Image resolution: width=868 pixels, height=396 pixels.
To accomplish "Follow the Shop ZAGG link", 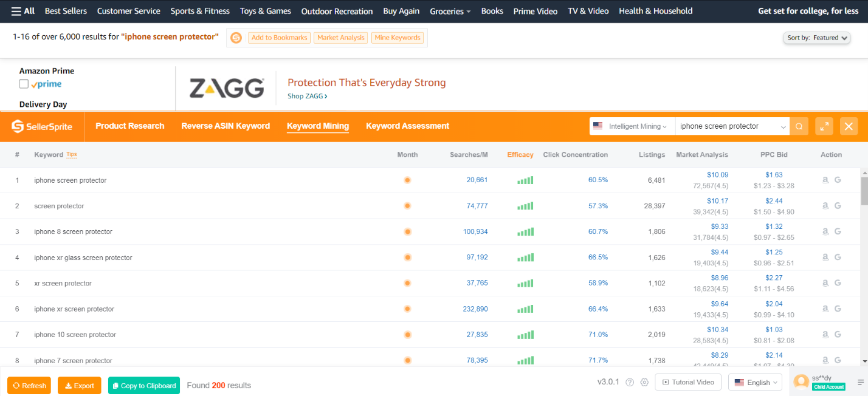I will 307,96.
